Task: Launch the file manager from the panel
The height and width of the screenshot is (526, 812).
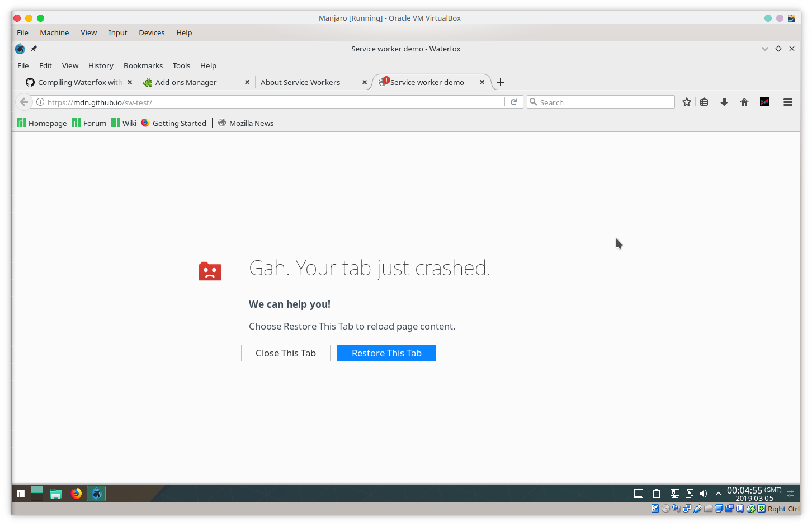Action: [56, 494]
